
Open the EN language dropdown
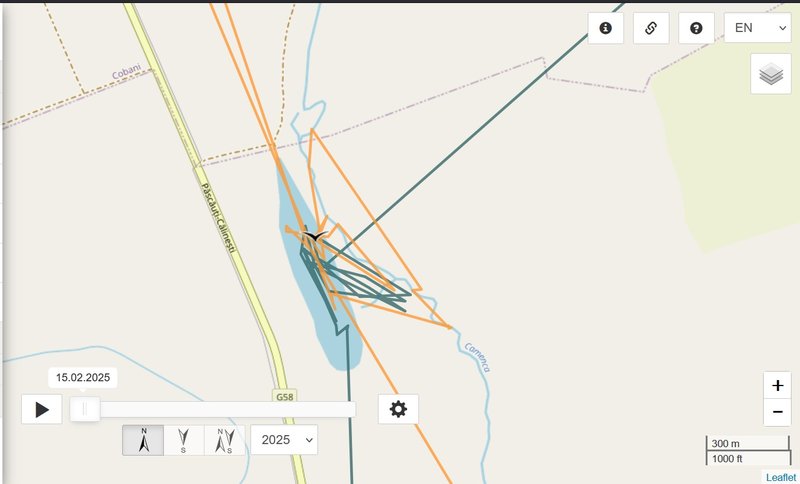[758, 28]
